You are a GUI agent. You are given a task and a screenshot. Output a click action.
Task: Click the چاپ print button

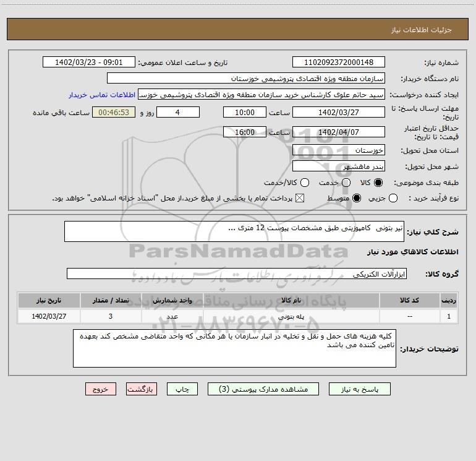click(x=182, y=389)
